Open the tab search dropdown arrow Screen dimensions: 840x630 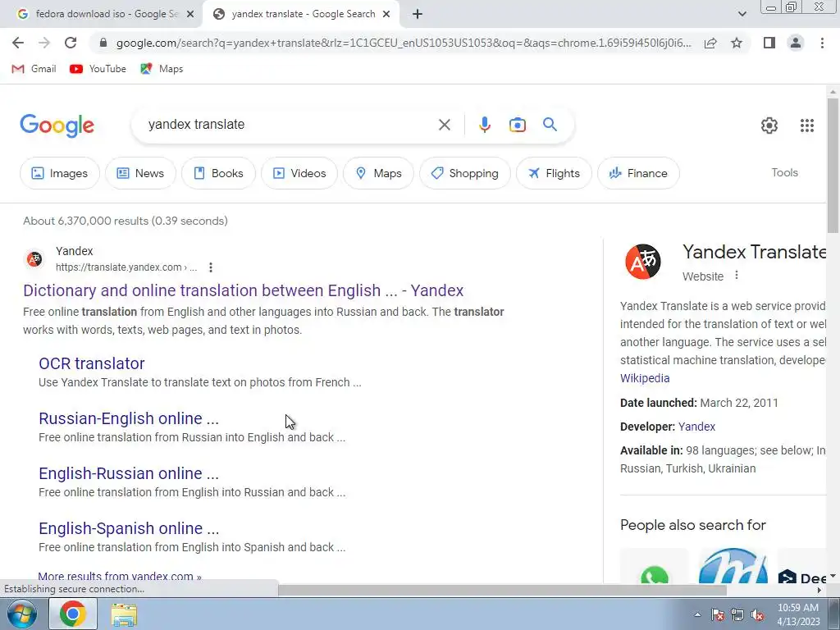[x=742, y=15]
